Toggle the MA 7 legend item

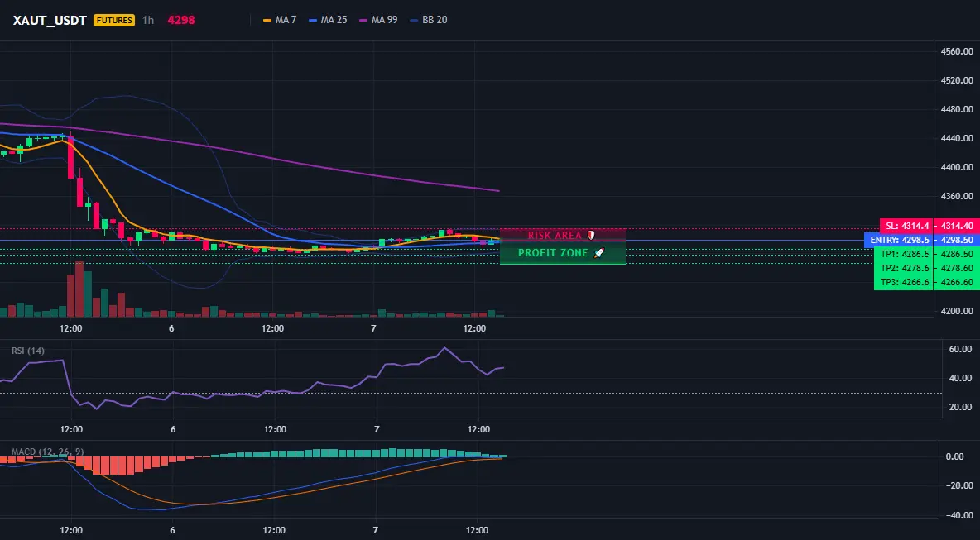pyautogui.click(x=280, y=20)
